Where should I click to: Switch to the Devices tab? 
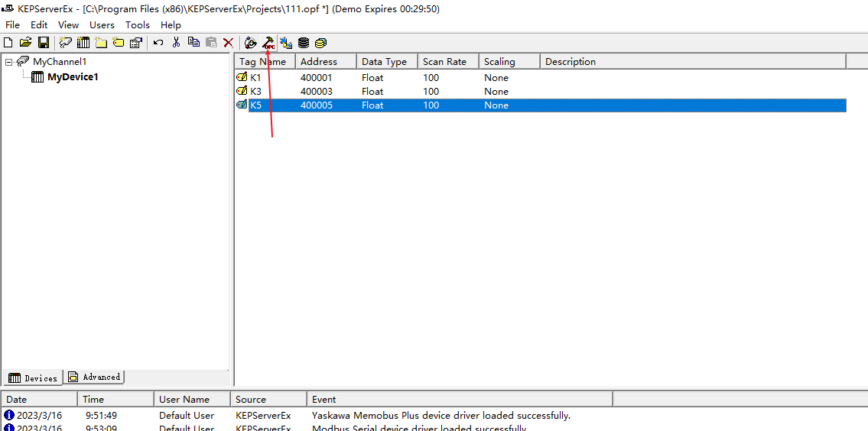pos(33,378)
